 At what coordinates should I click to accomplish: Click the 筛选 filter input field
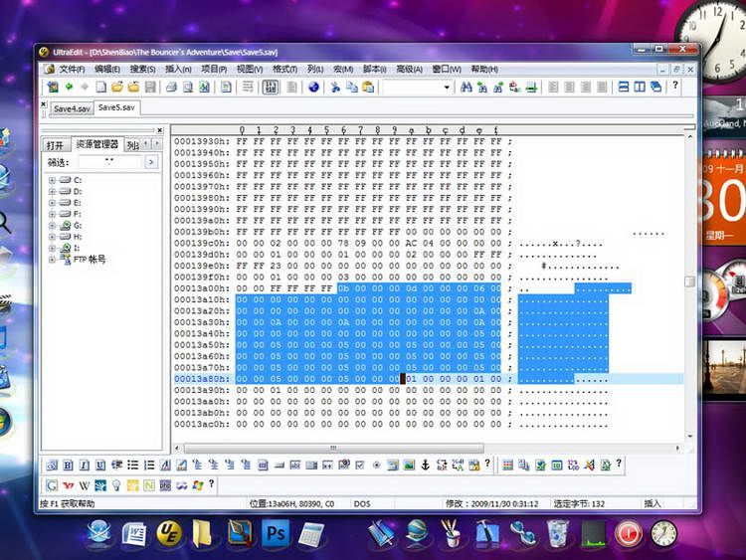coord(110,162)
